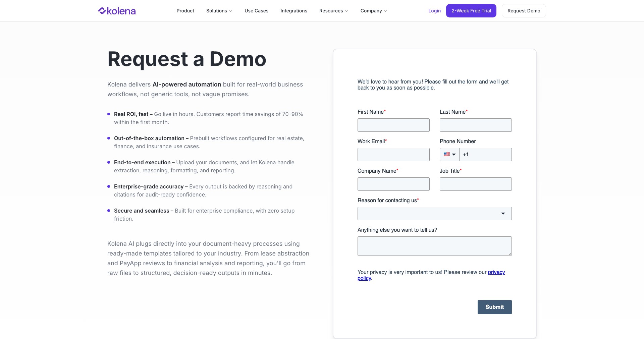
Task: Expand the Solutions dropdown menu
Action: tap(219, 11)
